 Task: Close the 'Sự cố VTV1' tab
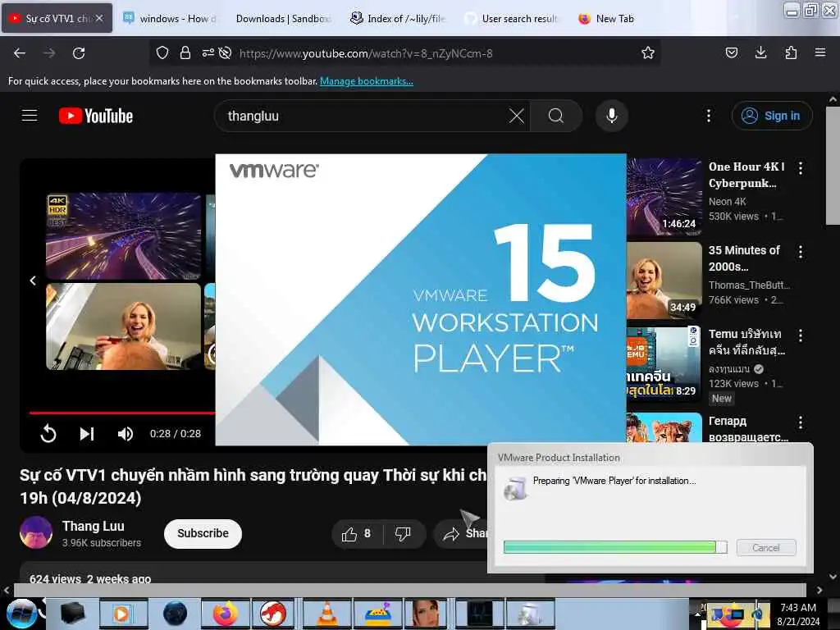tap(99, 18)
